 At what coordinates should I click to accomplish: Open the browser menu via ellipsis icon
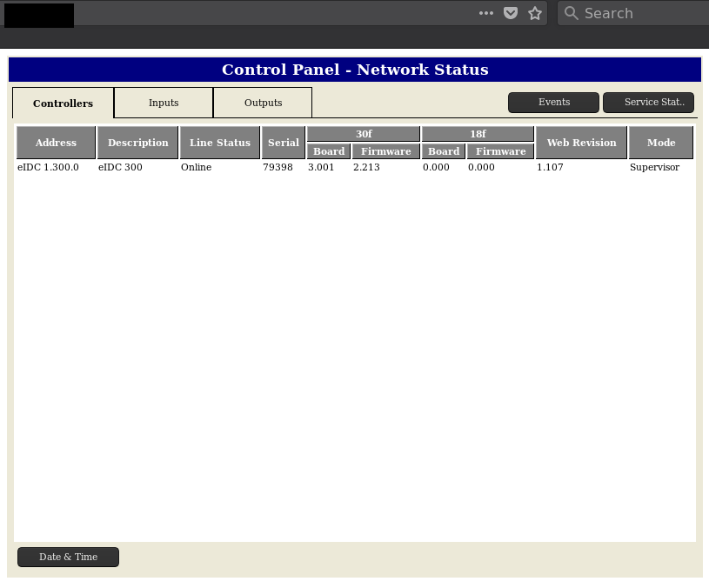486,13
